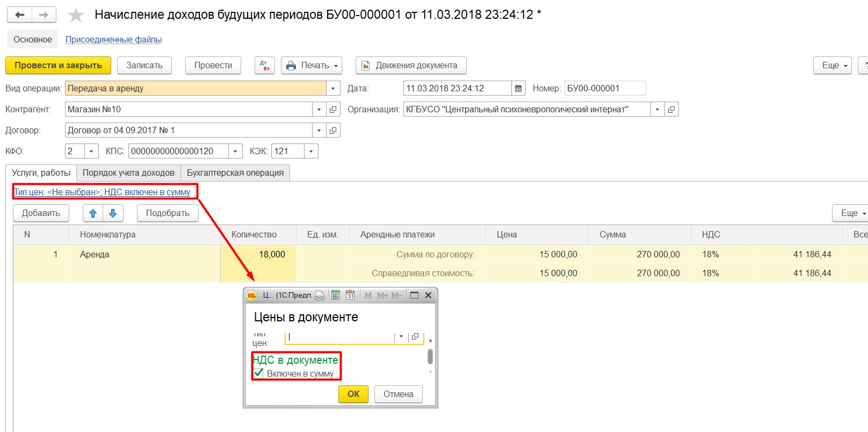Image resolution: width=868 pixels, height=432 pixels.
Task: Open the Печать dropdown menu
Action: [312, 66]
